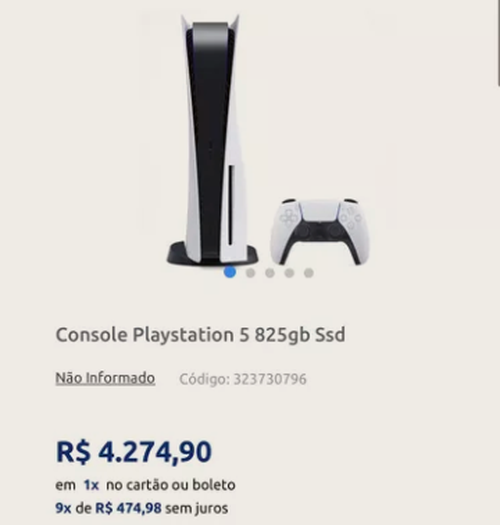Click the sem juros label

pos(197,509)
